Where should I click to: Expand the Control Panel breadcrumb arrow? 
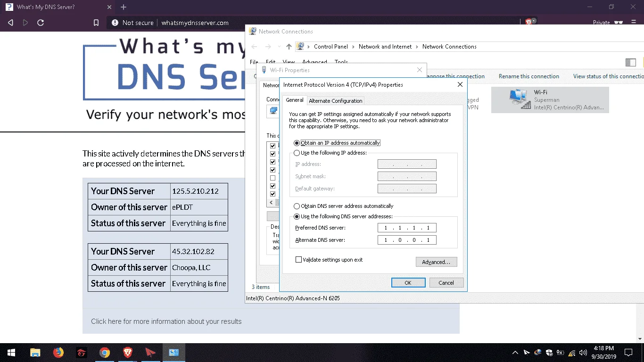353,47
